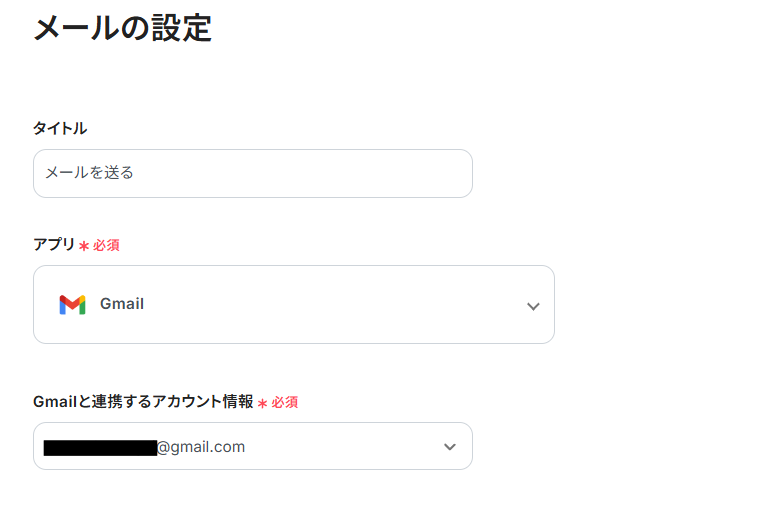Viewport: 757px width, 508px height.
Task: Click the タイトル field label
Action: tap(60, 128)
